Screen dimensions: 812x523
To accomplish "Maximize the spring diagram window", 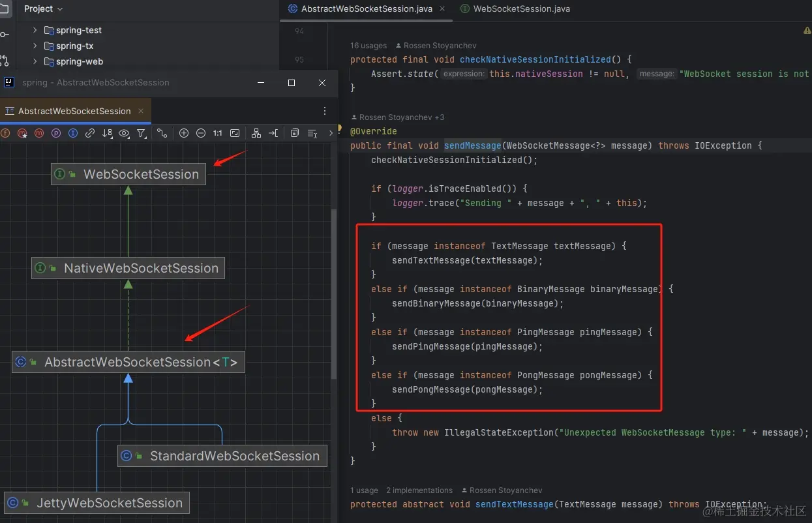I will (292, 83).
